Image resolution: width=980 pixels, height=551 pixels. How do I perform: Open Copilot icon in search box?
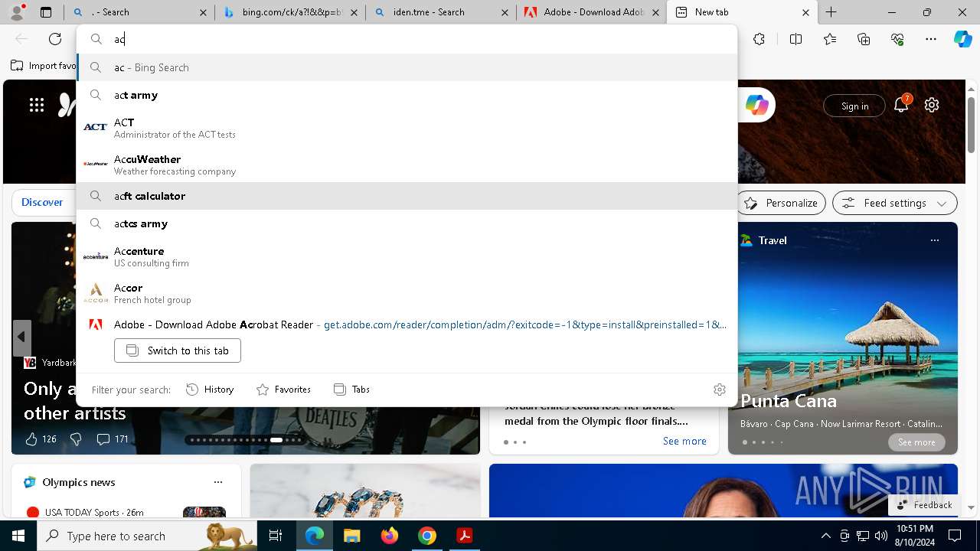tap(757, 106)
